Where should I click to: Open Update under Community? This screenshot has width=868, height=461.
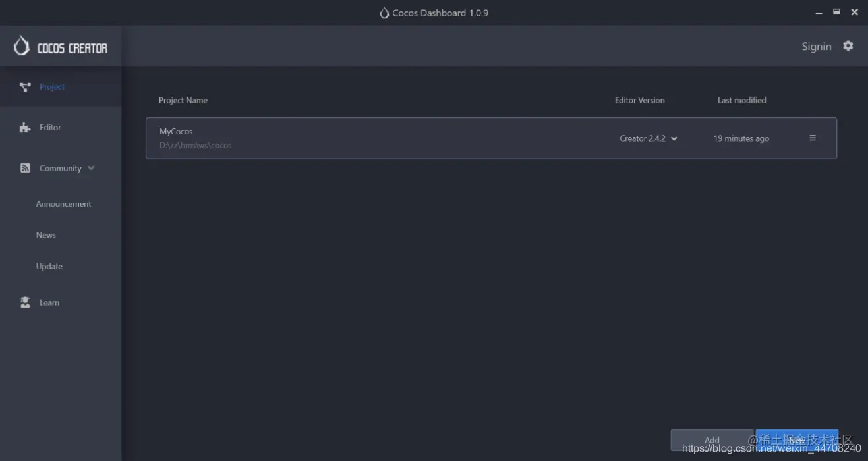tap(49, 267)
